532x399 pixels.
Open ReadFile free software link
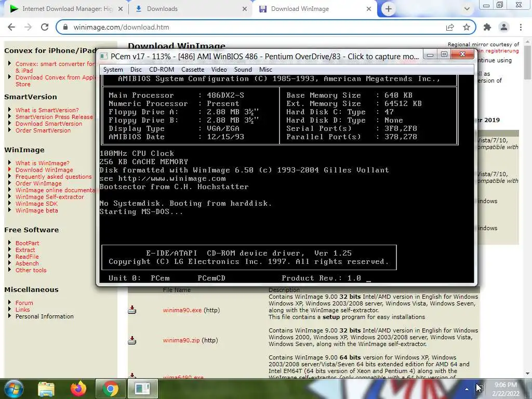tap(27, 257)
